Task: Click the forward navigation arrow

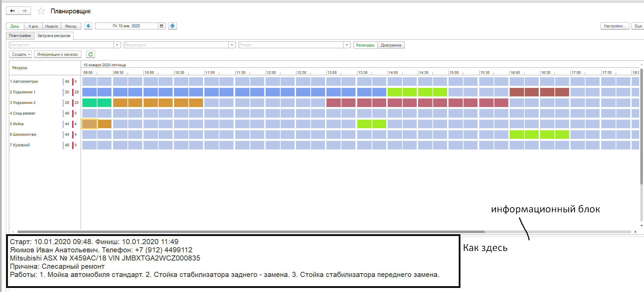Action: 25,11
